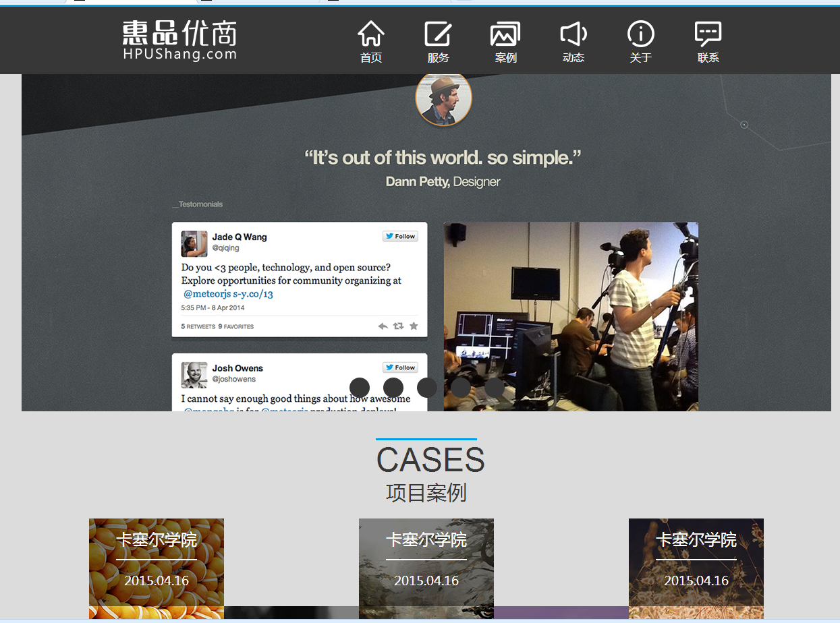The width and height of the screenshot is (840, 623).
Task: Click the CASES heading
Action: [430, 460]
